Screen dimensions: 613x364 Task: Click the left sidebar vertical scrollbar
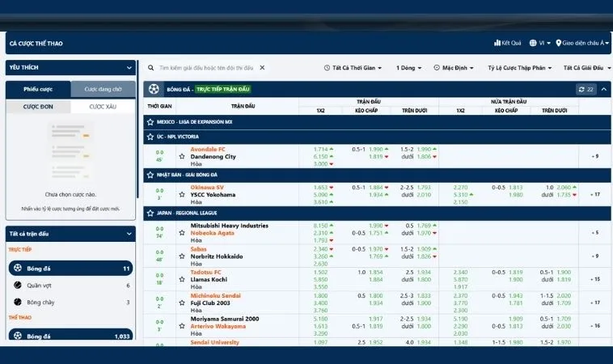click(x=137, y=129)
